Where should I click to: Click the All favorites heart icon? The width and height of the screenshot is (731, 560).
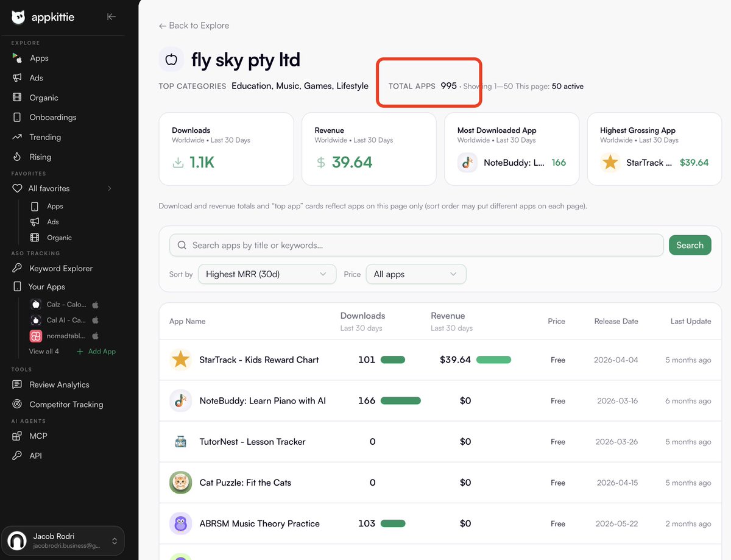point(17,188)
